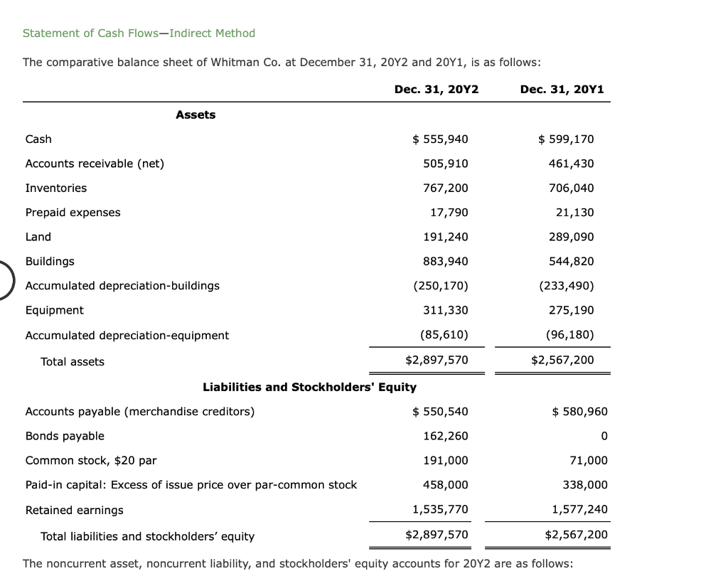Click the 'Statement of Cash Flows—Indirect Method' heading

[x=139, y=33]
